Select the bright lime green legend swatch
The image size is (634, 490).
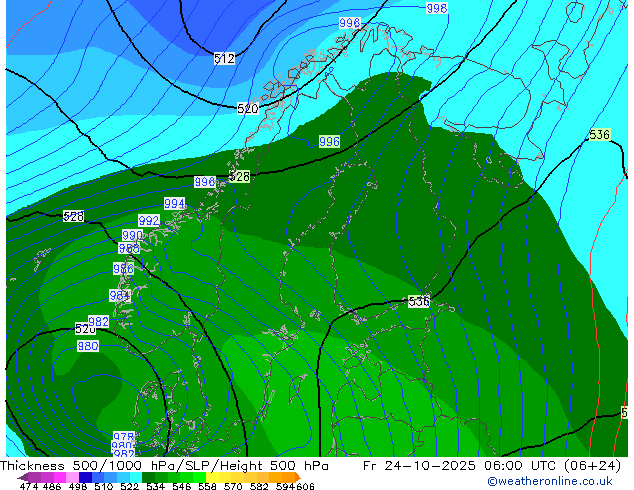pos(200,477)
